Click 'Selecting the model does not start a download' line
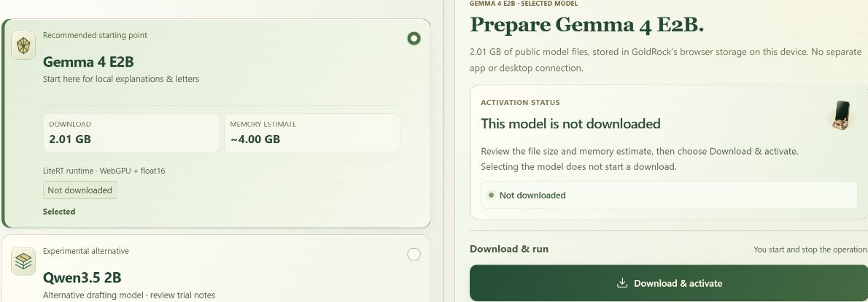Image resolution: width=868 pixels, height=302 pixels. 578,166
